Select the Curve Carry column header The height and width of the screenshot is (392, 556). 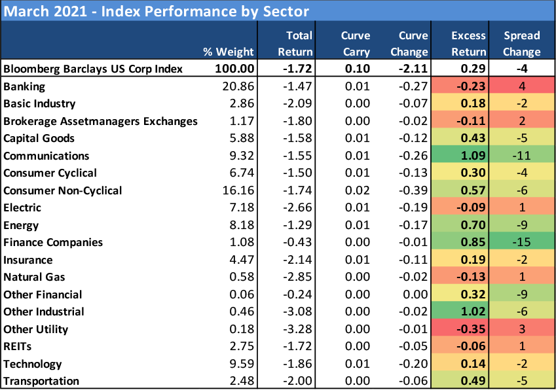[x=356, y=43]
